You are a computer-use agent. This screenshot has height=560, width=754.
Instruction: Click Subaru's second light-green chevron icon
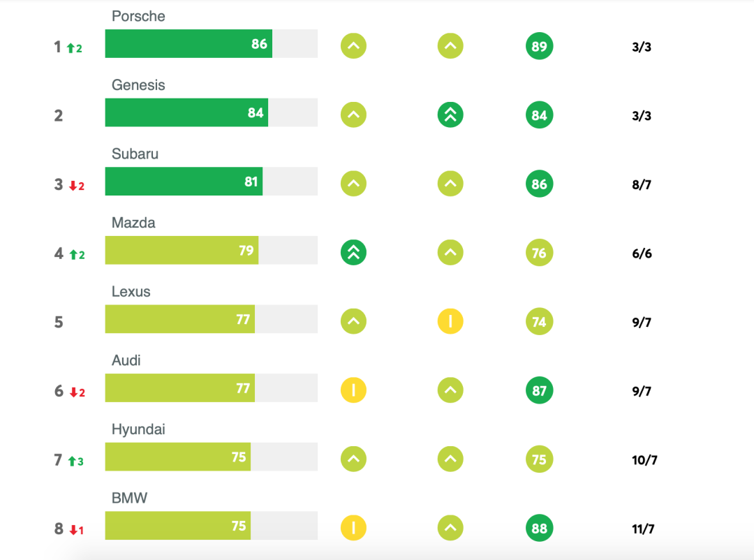pyautogui.click(x=450, y=184)
